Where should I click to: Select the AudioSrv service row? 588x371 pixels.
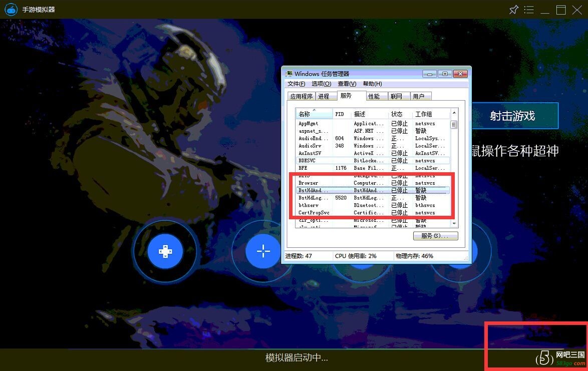pos(373,146)
